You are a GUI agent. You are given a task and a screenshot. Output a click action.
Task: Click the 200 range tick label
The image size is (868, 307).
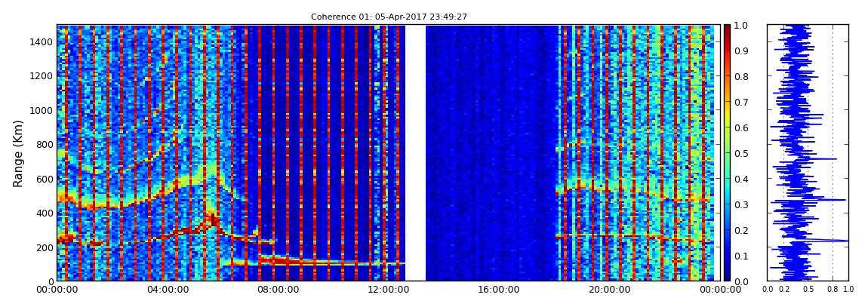[x=43, y=247]
